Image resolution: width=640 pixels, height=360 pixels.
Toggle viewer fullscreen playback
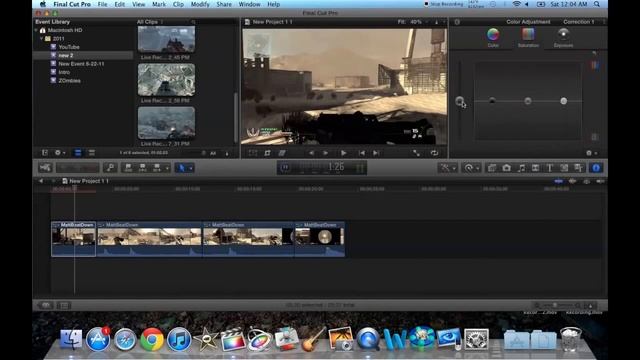tap(416, 153)
